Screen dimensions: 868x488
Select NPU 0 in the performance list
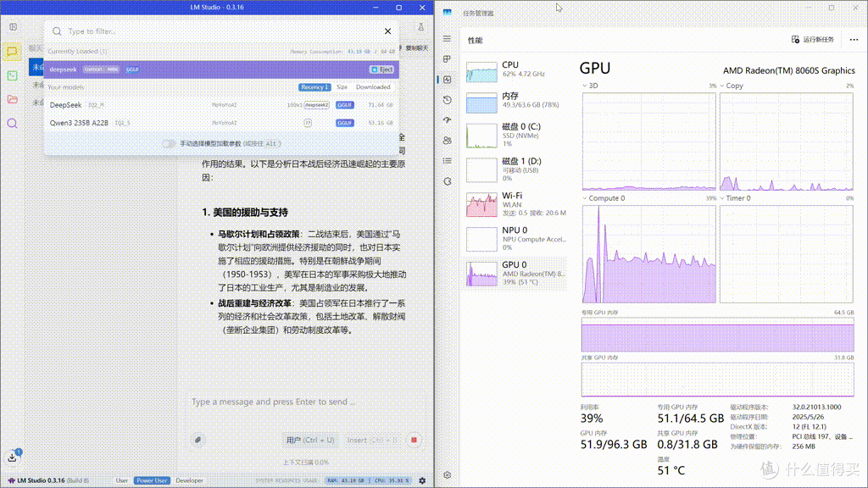tap(516, 239)
